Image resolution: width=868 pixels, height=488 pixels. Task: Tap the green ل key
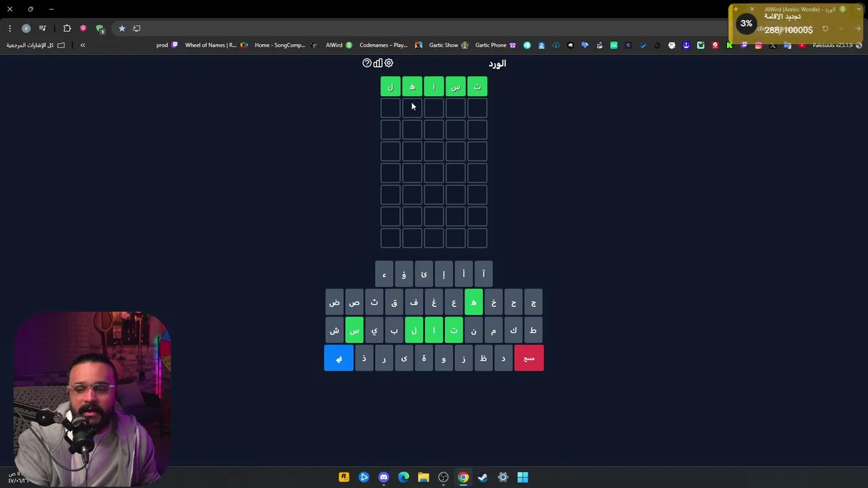coord(414,330)
